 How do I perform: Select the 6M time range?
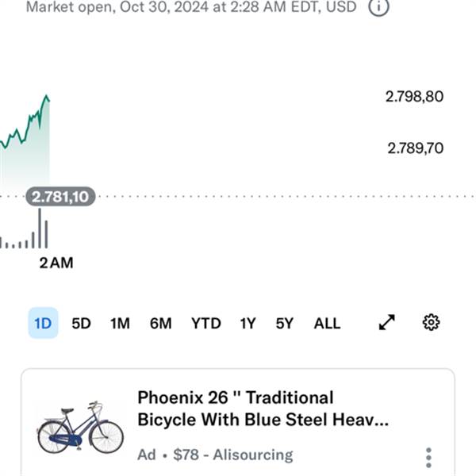pyautogui.click(x=161, y=324)
